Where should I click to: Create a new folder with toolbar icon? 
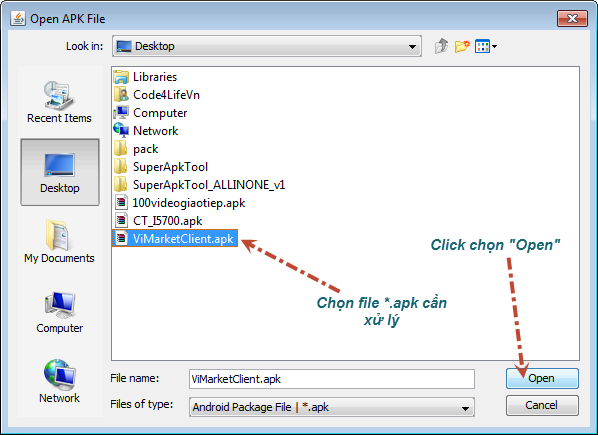[462, 46]
